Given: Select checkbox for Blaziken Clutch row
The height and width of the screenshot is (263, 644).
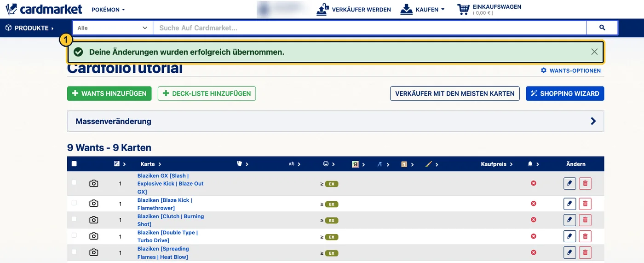Looking at the screenshot, I should pyautogui.click(x=74, y=219).
